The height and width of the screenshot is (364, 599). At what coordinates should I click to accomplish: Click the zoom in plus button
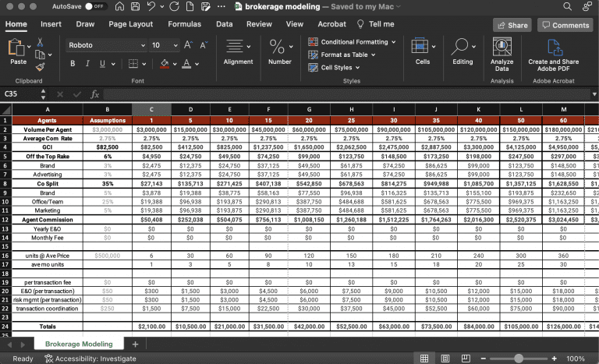(x=554, y=359)
